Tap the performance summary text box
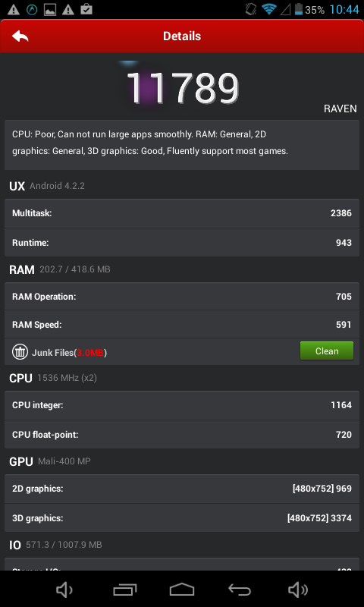This screenshot has height=607, width=364. pyautogui.click(x=182, y=145)
